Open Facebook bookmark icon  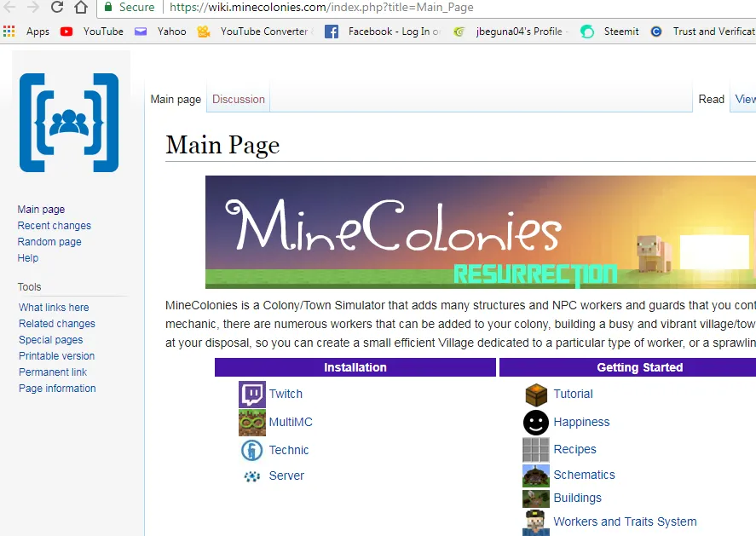(332, 32)
